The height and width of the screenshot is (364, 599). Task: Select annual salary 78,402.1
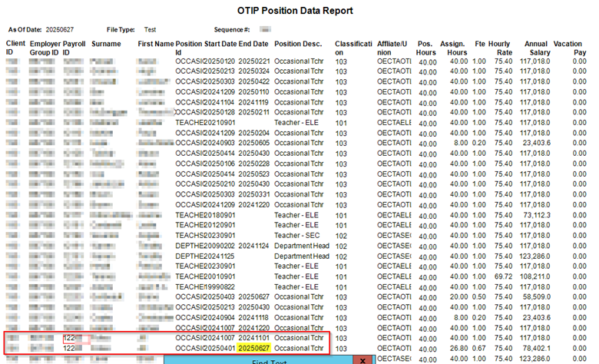pyautogui.click(x=537, y=349)
